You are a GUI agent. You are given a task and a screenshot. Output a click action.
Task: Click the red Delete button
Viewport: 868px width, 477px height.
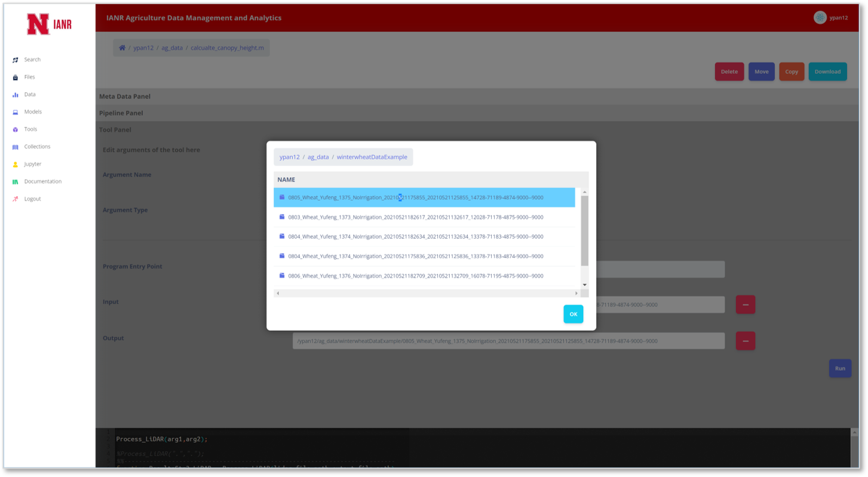click(x=729, y=72)
